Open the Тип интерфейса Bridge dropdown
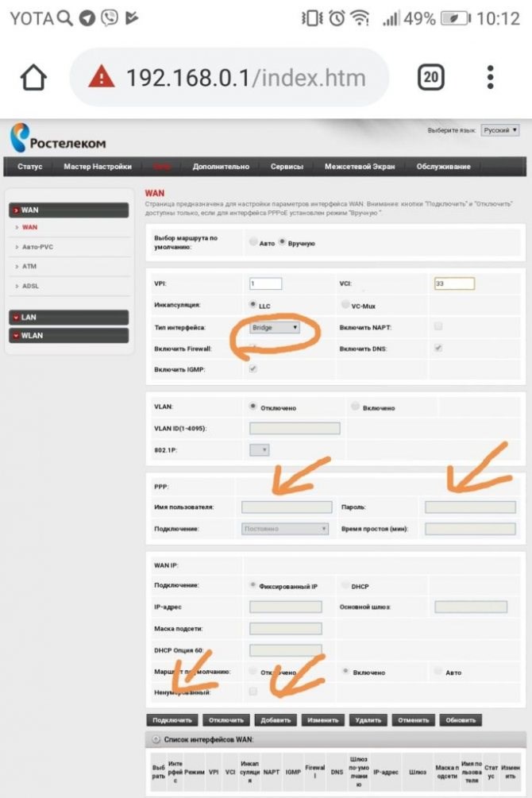The image size is (532, 798). tap(275, 327)
